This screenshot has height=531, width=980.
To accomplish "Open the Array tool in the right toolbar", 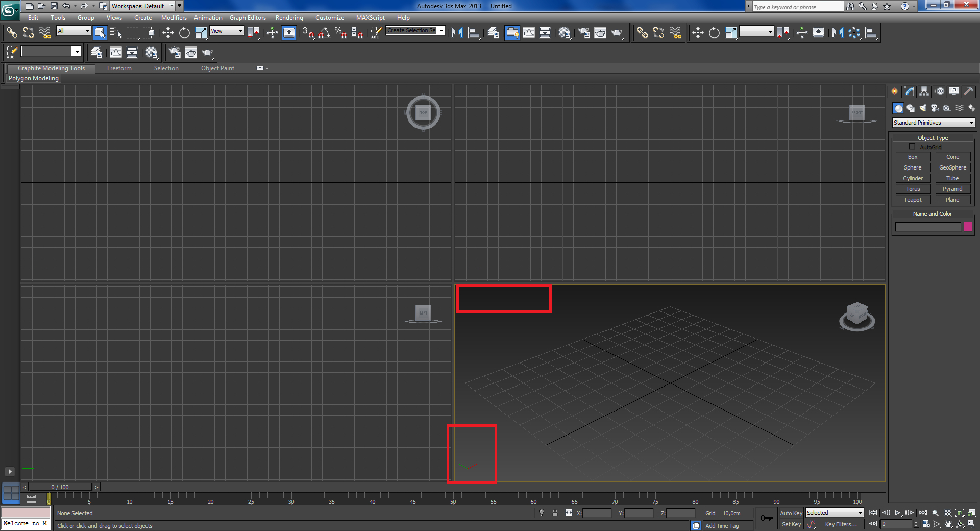I will [854, 33].
